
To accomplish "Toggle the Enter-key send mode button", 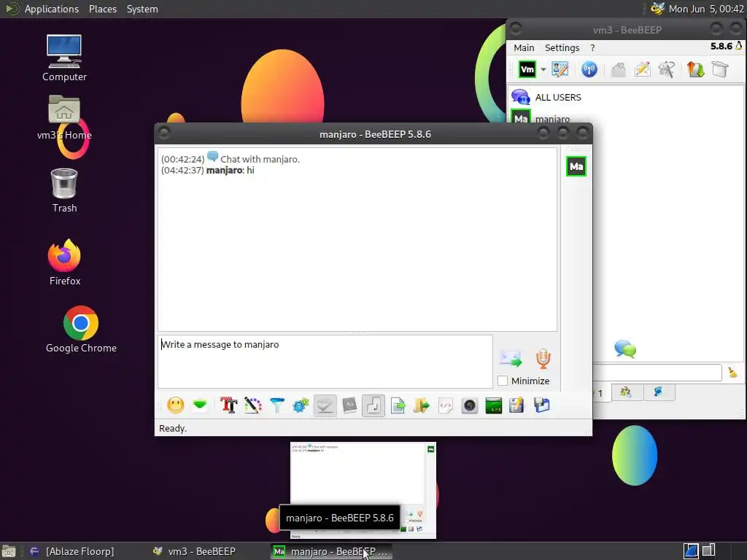I will (x=373, y=405).
